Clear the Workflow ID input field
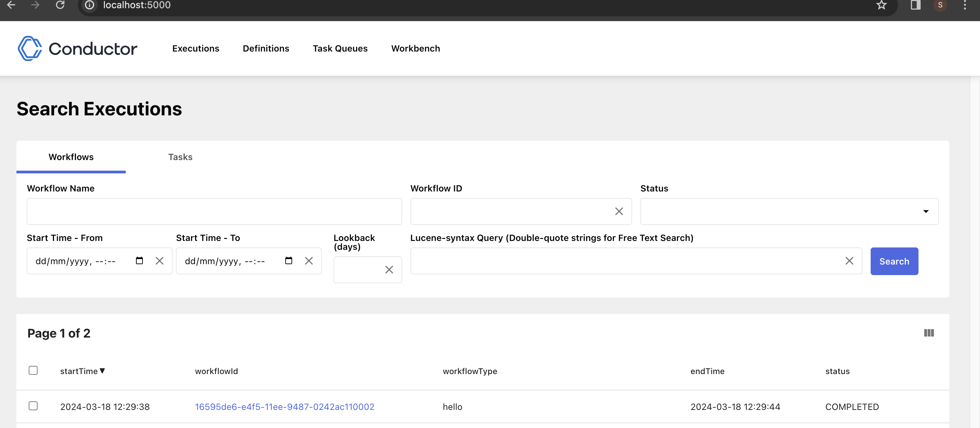The width and height of the screenshot is (980, 428). tap(619, 211)
